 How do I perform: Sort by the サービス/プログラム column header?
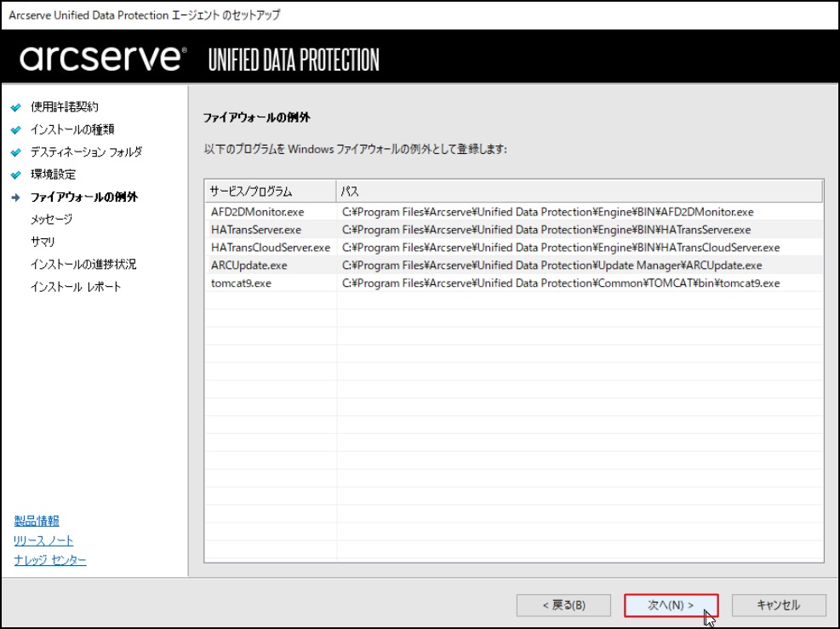[271, 192]
